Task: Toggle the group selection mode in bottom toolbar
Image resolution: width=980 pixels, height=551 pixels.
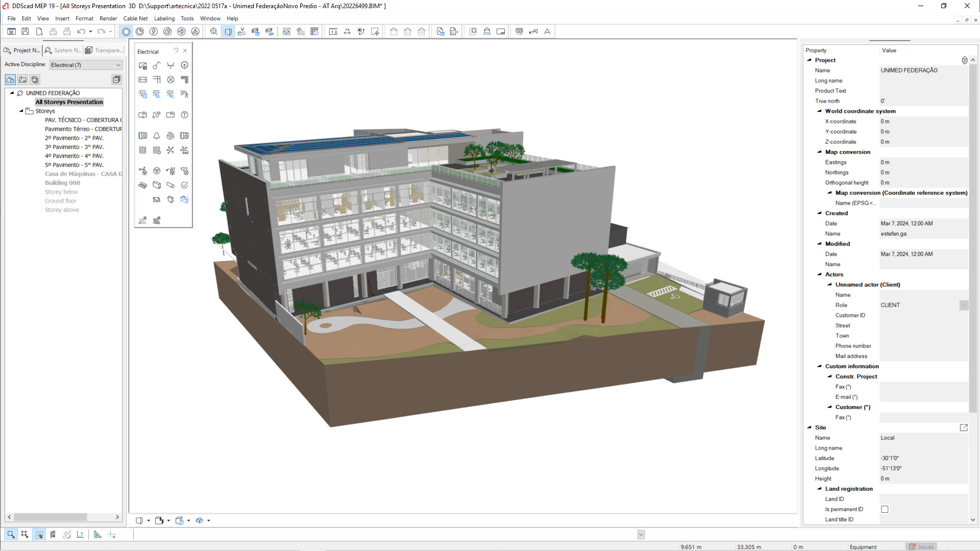Action: tap(39, 534)
